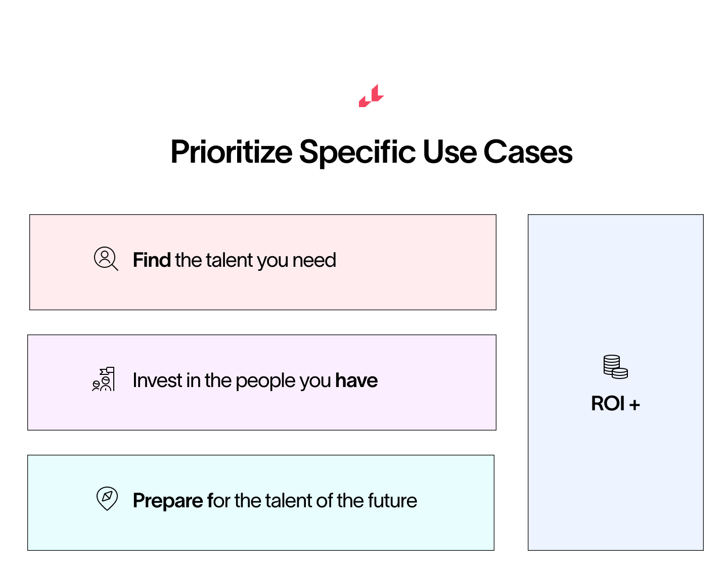Click "Invest in the people you have" text
728x574 pixels.
(255, 380)
